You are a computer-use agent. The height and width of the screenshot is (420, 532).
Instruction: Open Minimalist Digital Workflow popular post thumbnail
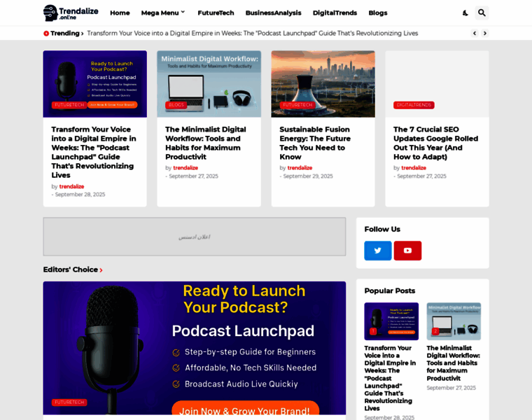(x=454, y=321)
